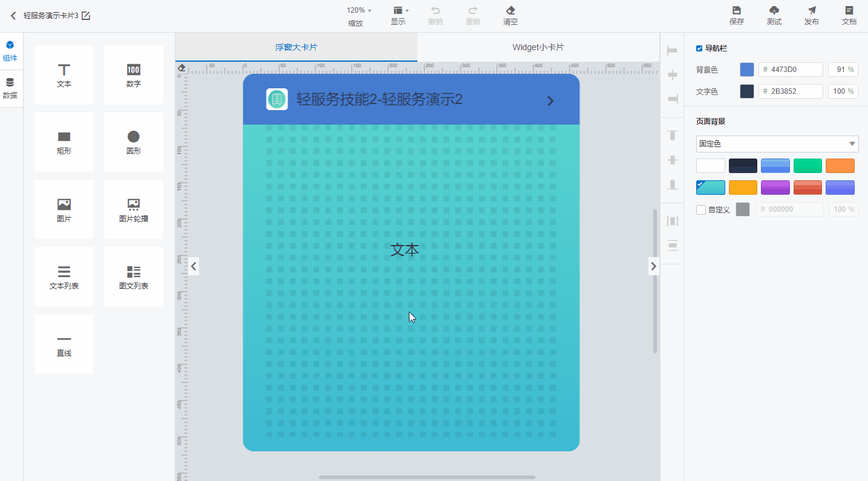Enable the 自定义 custom color checkbox
The width and height of the screenshot is (868, 481).
[701, 210]
